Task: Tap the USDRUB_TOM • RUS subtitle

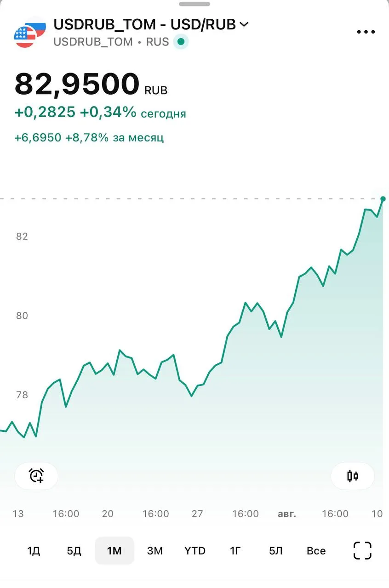Action: pos(111,42)
